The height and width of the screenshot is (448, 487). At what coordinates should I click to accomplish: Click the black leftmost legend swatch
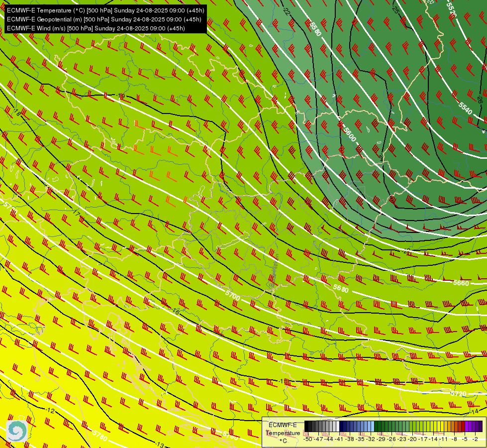306,426
